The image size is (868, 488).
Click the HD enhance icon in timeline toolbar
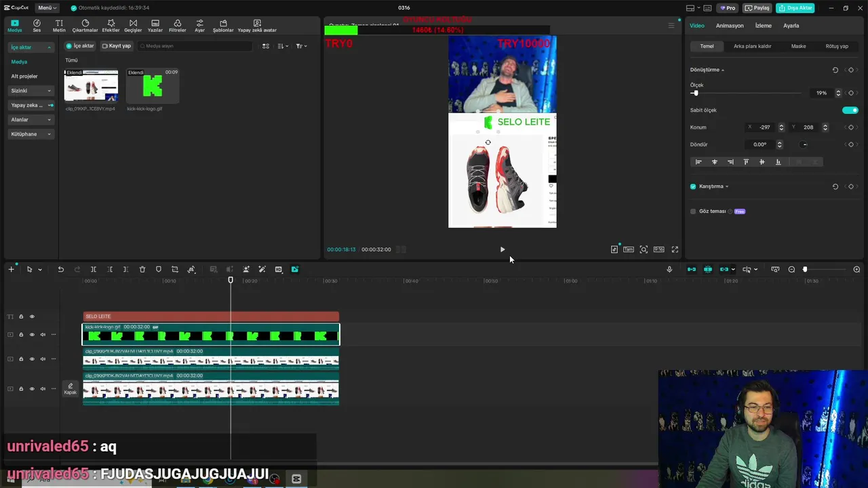279,270
